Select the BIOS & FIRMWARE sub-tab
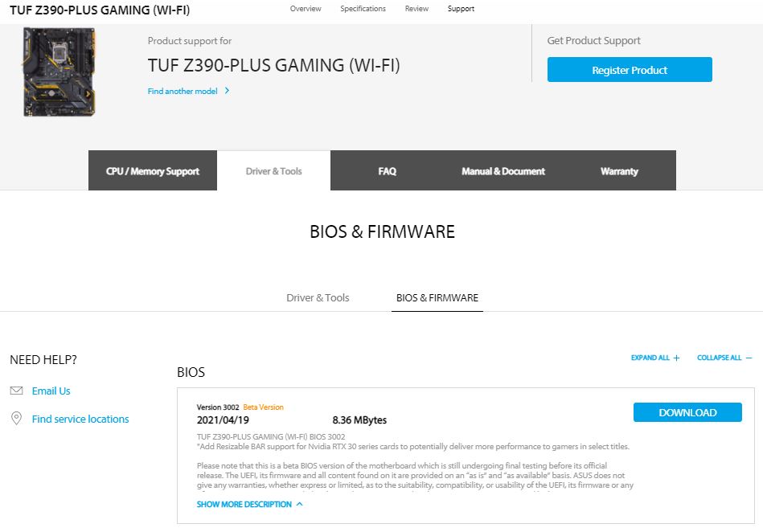 pos(437,297)
